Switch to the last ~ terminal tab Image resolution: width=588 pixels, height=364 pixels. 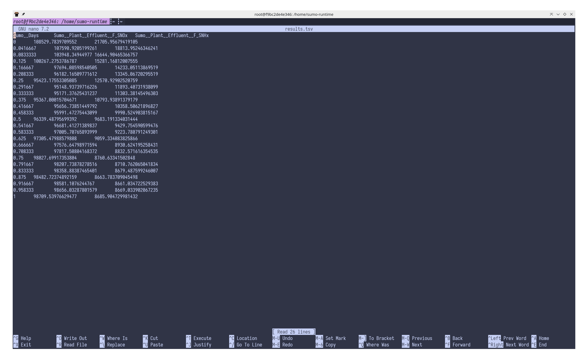click(121, 22)
